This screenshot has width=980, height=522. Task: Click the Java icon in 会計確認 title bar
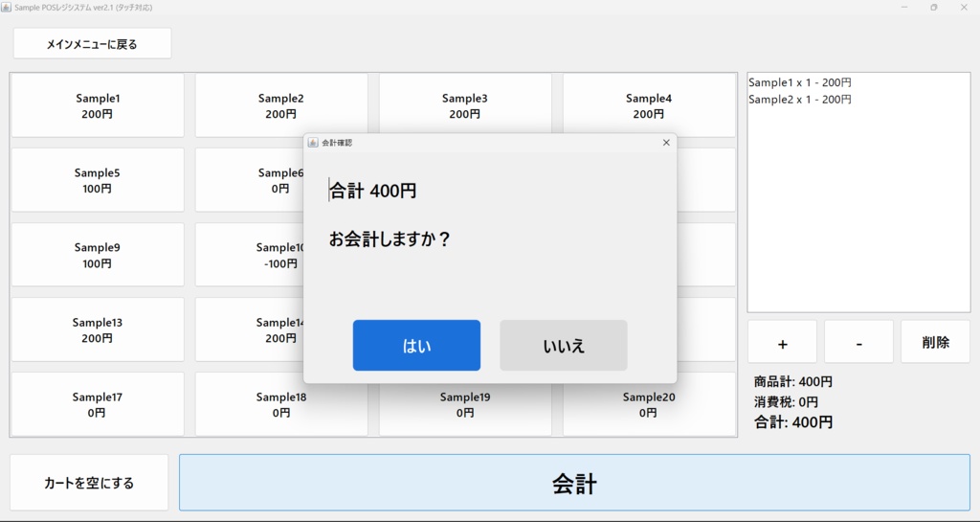pos(313,143)
